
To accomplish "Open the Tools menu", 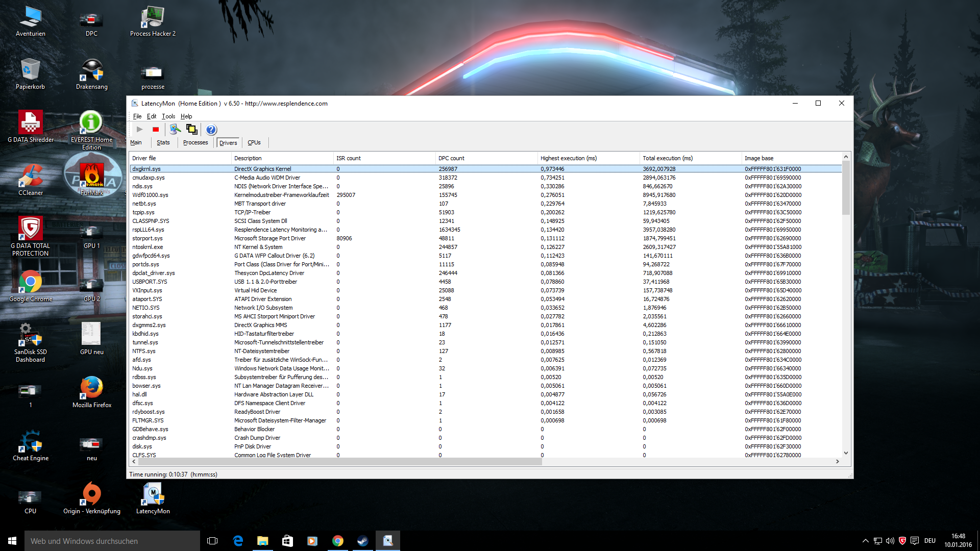I will click(168, 116).
